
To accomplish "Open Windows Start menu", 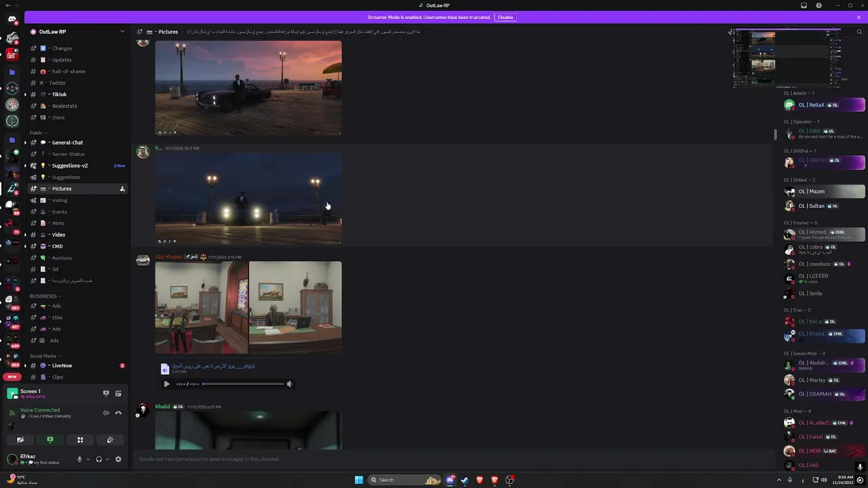I will pyautogui.click(x=359, y=480).
